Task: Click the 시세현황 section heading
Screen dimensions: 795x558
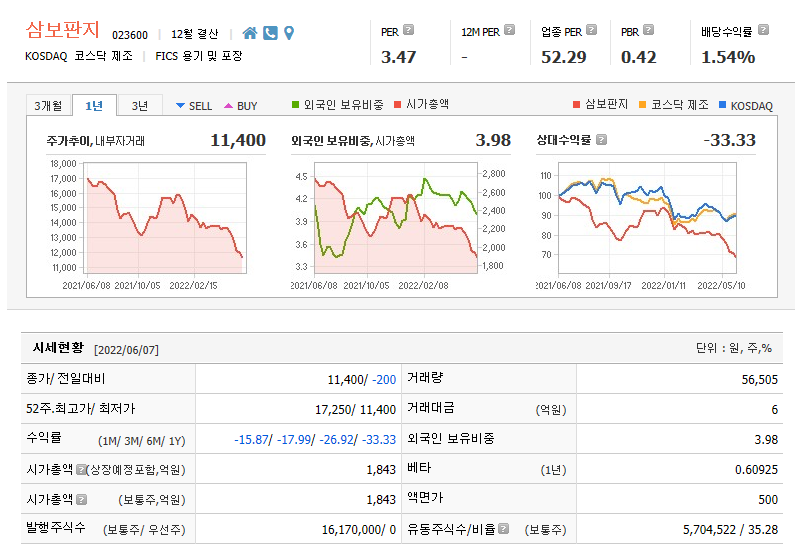Action: click(58, 348)
